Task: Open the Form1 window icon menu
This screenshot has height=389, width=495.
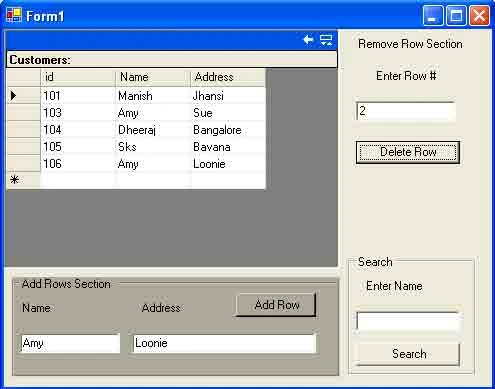Action: (14, 15)
